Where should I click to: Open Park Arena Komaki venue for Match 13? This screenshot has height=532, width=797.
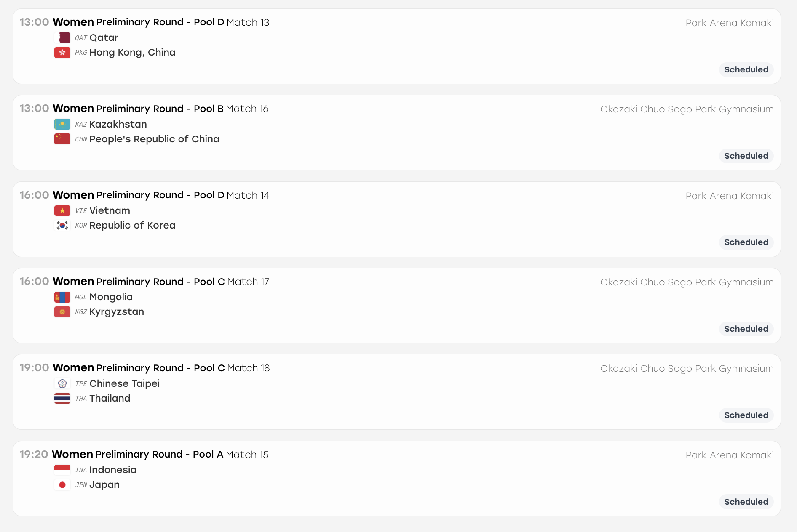click(730, 23)
